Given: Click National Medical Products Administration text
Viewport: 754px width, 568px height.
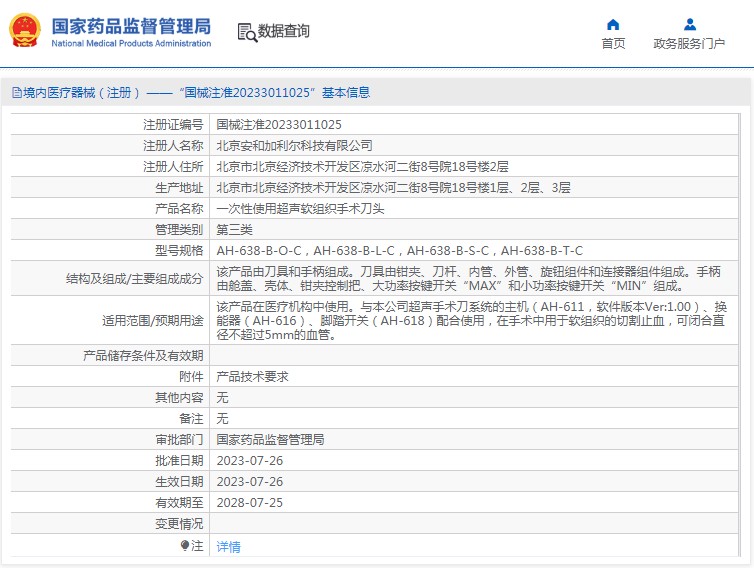Looking at the screenshot, I should point(131,43).
